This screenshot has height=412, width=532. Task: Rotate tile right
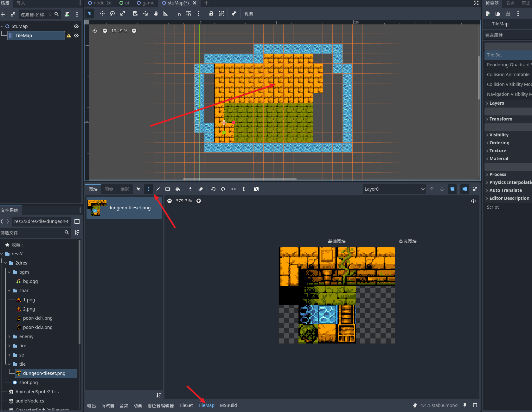(223, 189)
